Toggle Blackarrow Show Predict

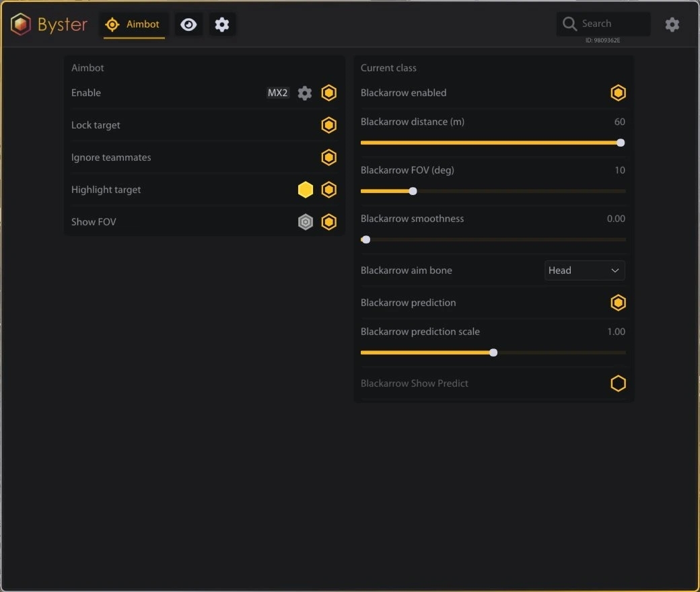coord(618,383)
